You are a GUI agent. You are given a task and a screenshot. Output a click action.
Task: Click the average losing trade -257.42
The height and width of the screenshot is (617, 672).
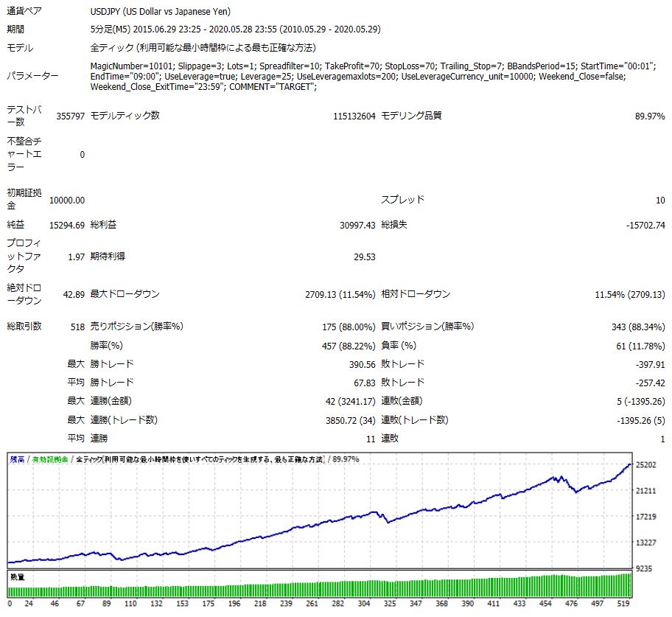point(650,383)
